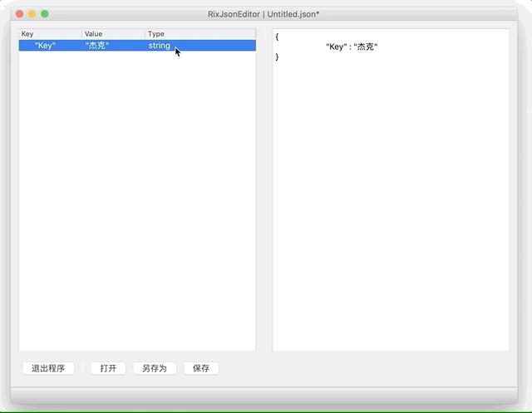
Task: Select the string type cell
Action: 159,46
